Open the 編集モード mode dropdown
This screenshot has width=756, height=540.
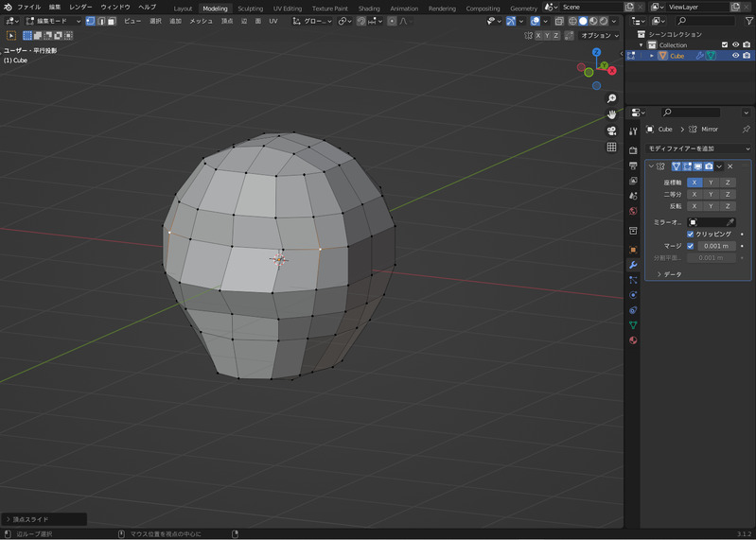(52, 21)
